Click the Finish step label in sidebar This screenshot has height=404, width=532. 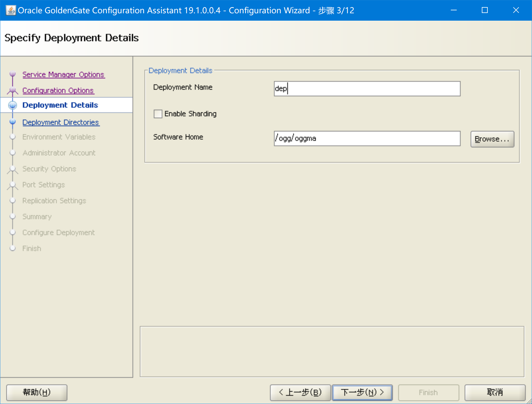click(32, 248)
